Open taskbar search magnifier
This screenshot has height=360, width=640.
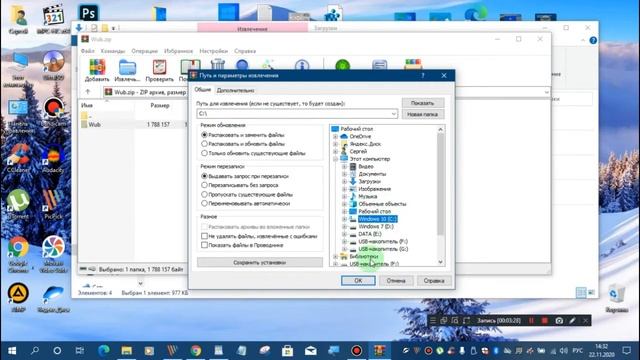tap(35, 351)
